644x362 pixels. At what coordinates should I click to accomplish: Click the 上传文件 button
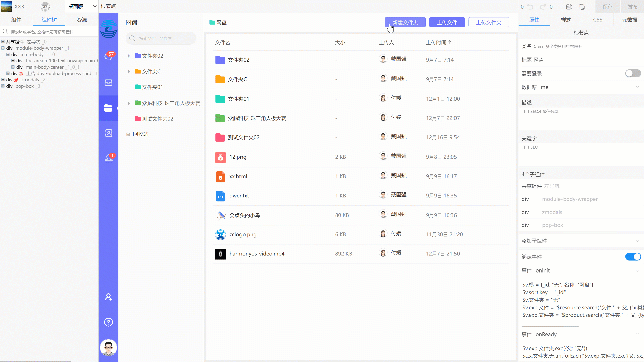pyautogui.click(x=447, y=22)
